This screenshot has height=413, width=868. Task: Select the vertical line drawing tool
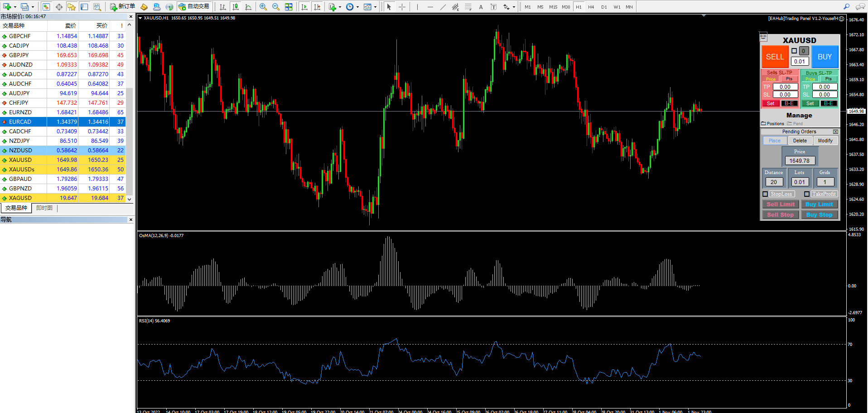(x=417, y=7)
